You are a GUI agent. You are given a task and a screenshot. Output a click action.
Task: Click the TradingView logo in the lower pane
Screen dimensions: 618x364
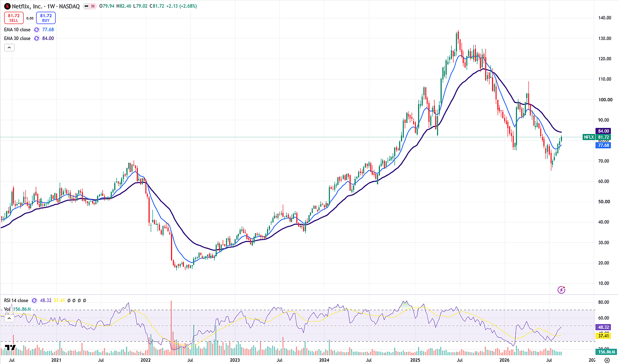point(10,348)
